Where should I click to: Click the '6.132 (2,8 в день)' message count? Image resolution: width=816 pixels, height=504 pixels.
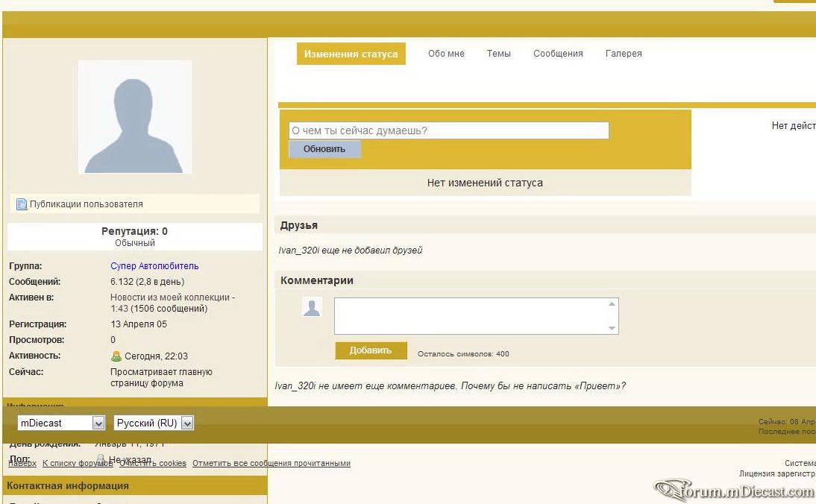[x=147, y=281]
